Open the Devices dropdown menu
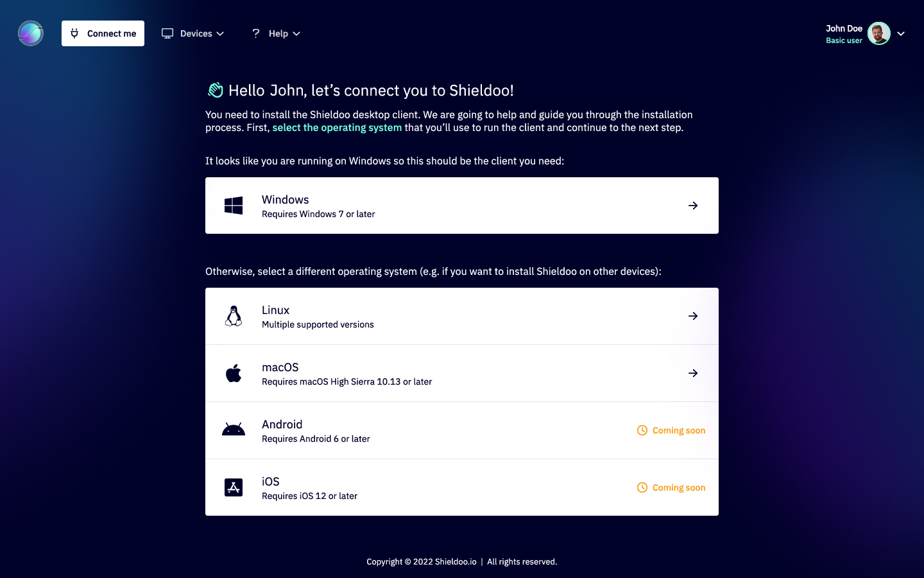This screenshot has height=578, width=924. (199, 33)
